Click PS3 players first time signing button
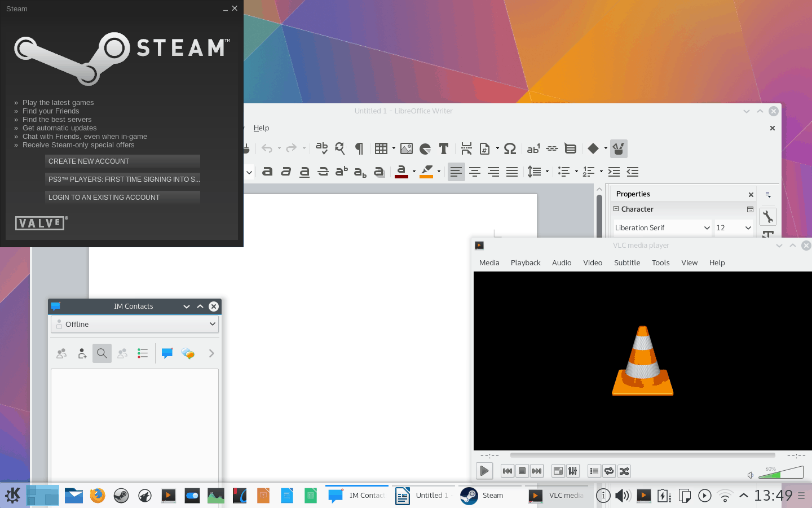 point(122,179)
